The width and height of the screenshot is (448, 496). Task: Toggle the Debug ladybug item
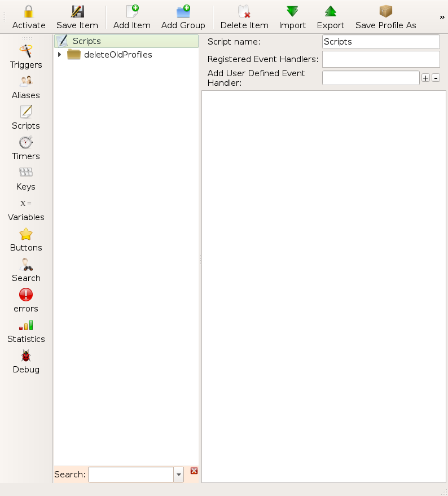26,362
